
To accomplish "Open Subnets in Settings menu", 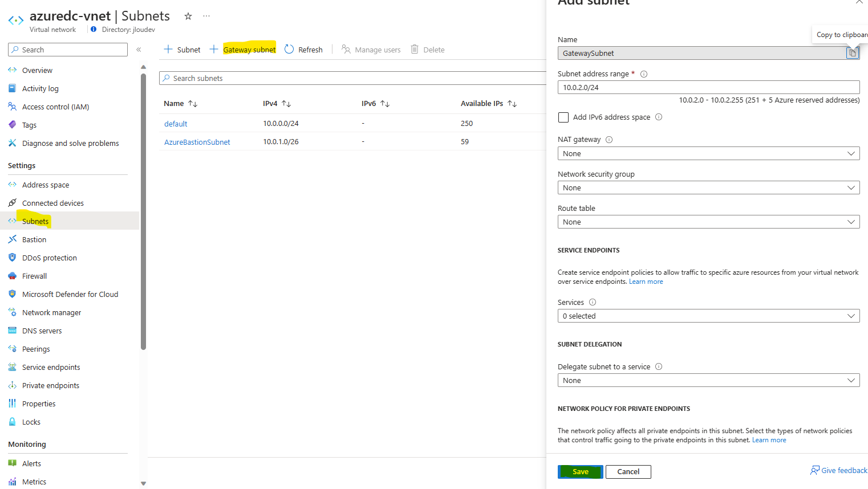I will coord(70,221).
